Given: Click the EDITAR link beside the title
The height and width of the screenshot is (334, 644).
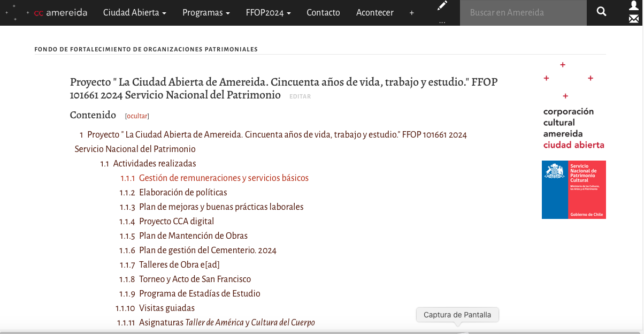Looking at the screenshot, I should pyautogui.click(x=300, y=97).
